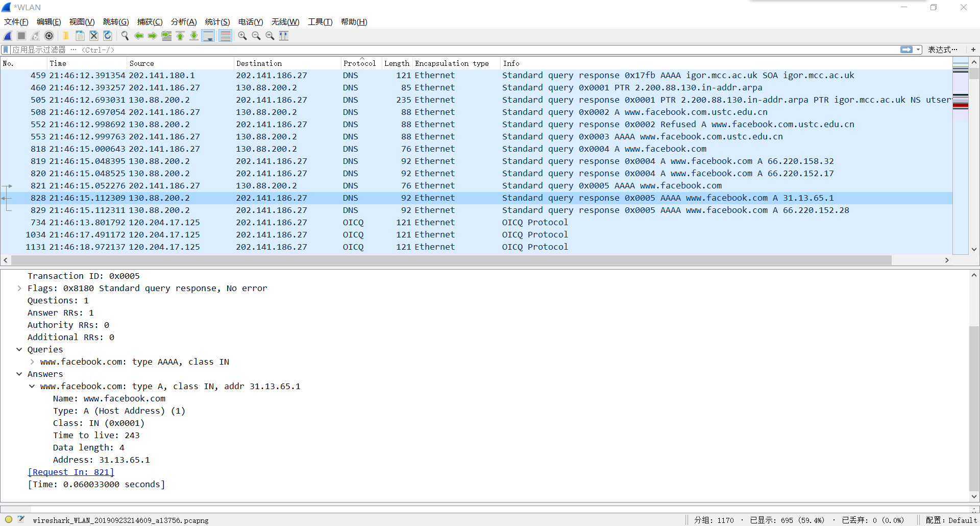Screen dimensions: 980x526
Task: Start a new capture with the shark fin icon
Action: (7, 36)
